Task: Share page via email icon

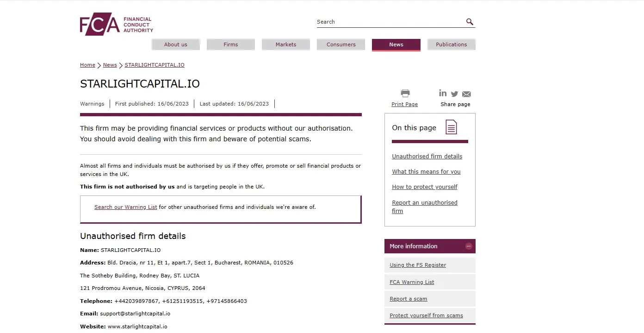Action: pos(466,94)
